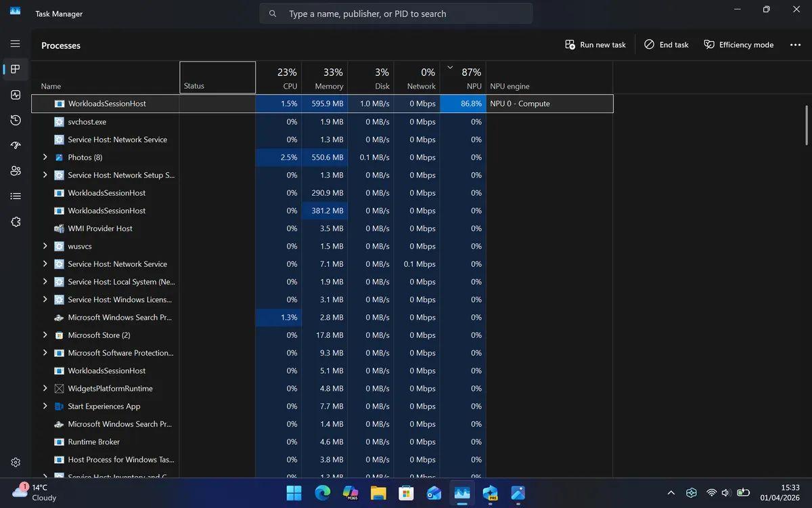Launch Microsoft Edge from the taskbar
Image resolution: width=812 pixels, height=508 pixels.
coord(323,493)
